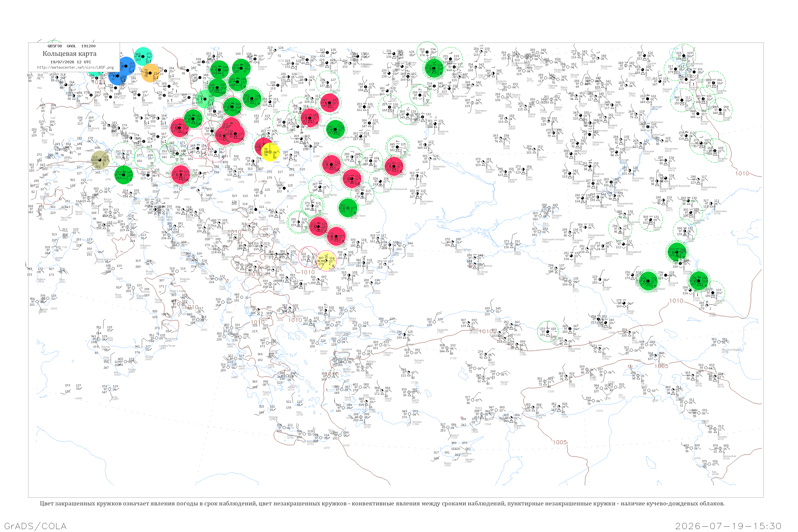Screen dimensions: 798x532
Task: Click the "Meiningen 10548" station label
Action: click(147, 104)
